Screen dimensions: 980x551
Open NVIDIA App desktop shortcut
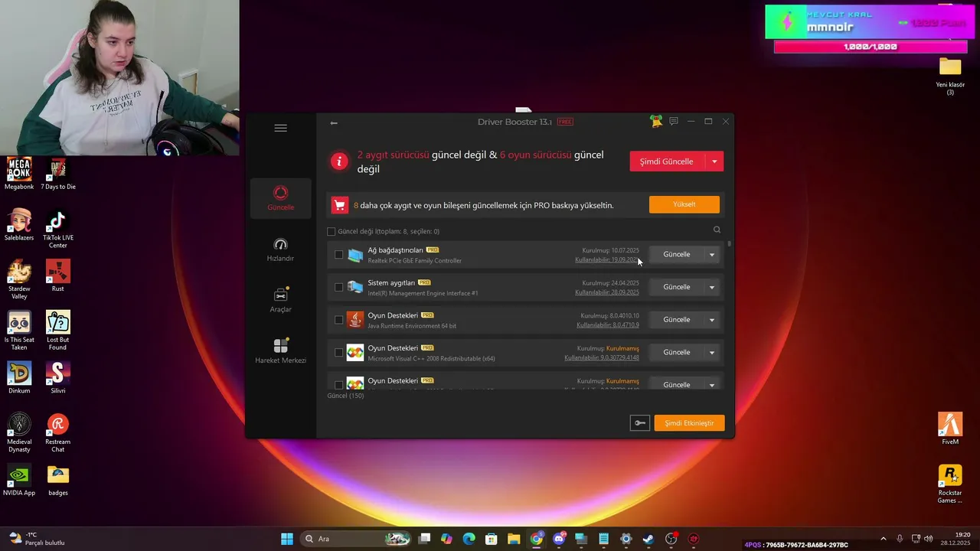19,481
